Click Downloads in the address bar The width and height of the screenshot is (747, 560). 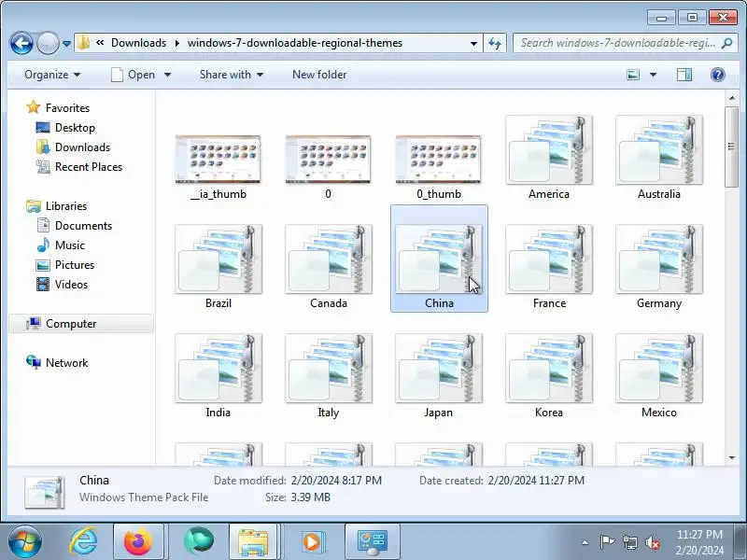tap(138, 43)
